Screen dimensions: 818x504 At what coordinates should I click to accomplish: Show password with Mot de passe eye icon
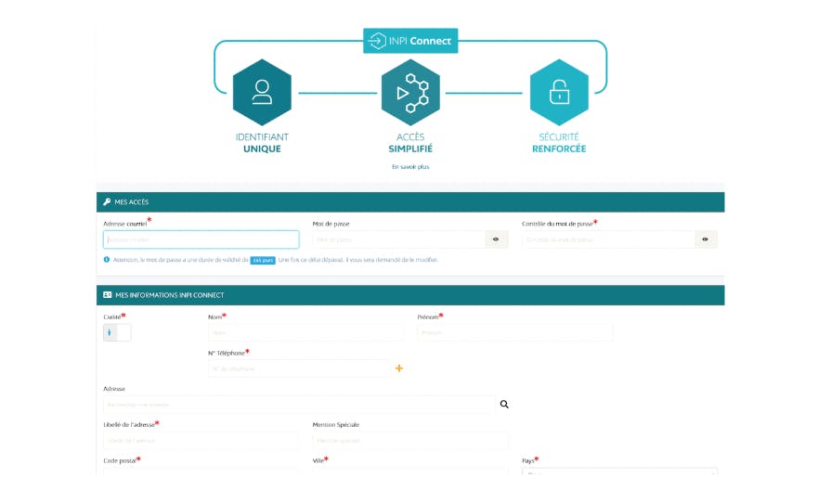[x=496, y=239]
